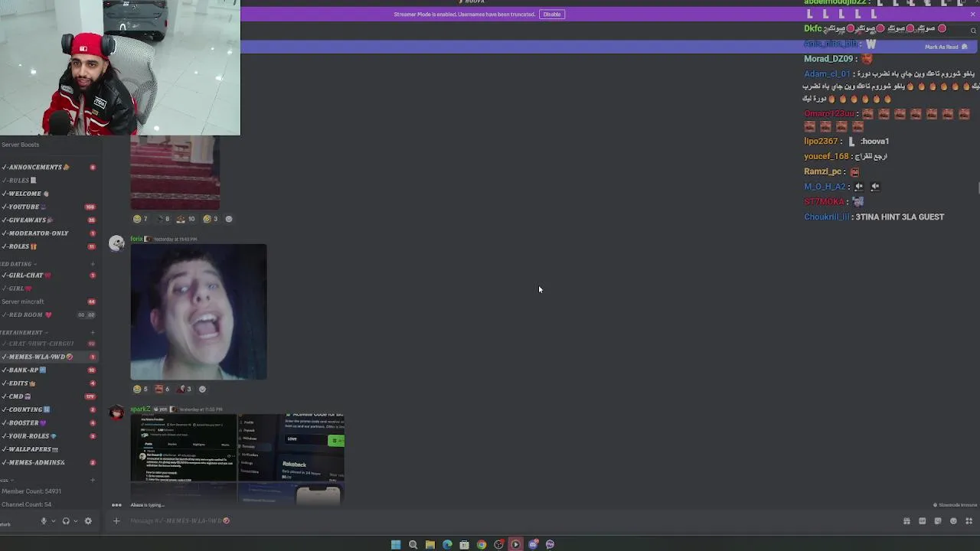Open the Server Boosts entry
The image size is (980, 551).
[x=21, y=145]
